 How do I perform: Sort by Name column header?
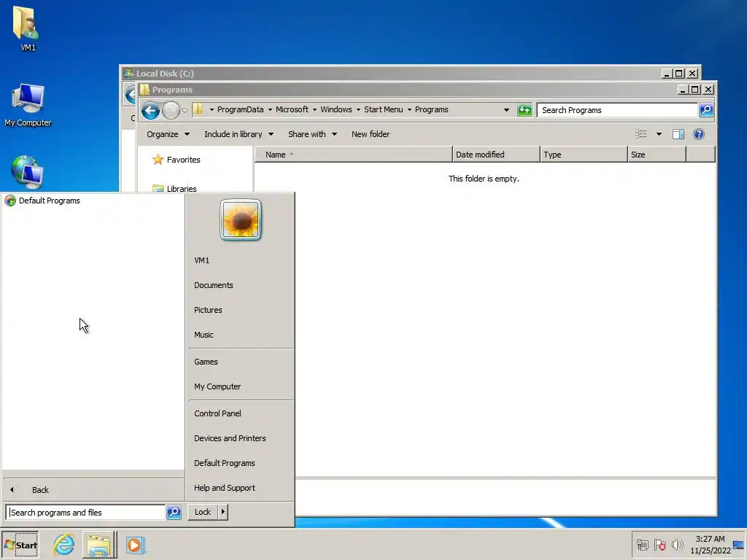[x=353, y=155]
